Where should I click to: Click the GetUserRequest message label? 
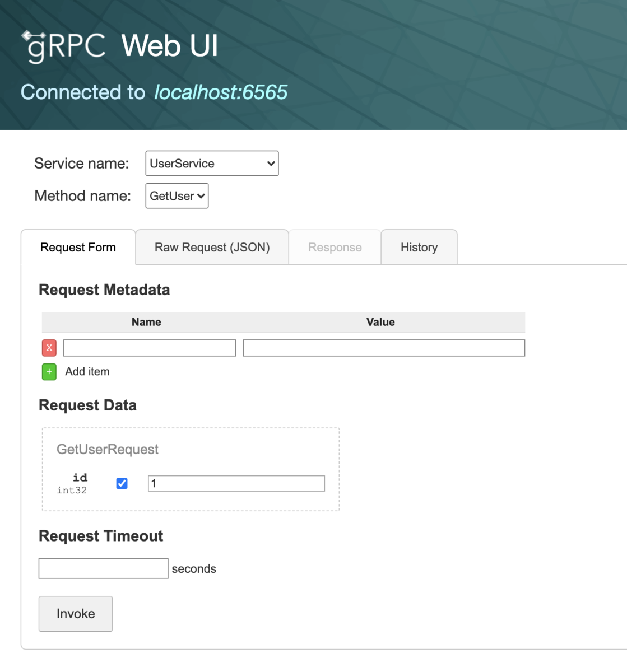point(108,450)
